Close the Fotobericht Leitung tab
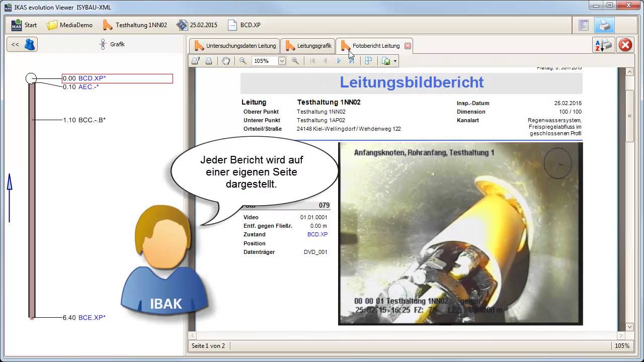 coord(408,46)
